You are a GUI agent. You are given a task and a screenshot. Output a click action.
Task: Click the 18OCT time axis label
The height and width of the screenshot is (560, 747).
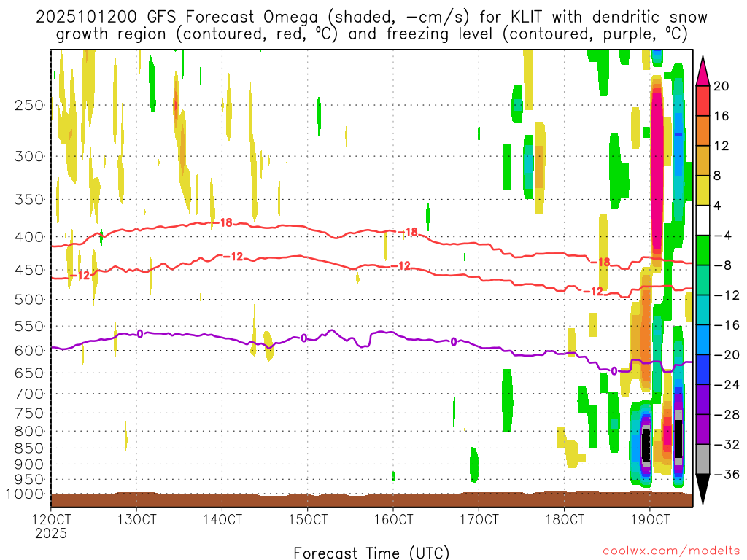(565, 519)
